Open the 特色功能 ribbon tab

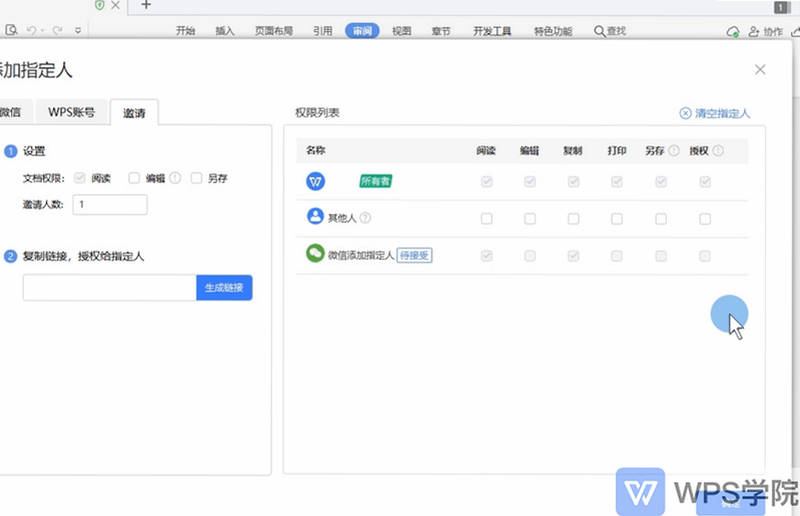553,31
